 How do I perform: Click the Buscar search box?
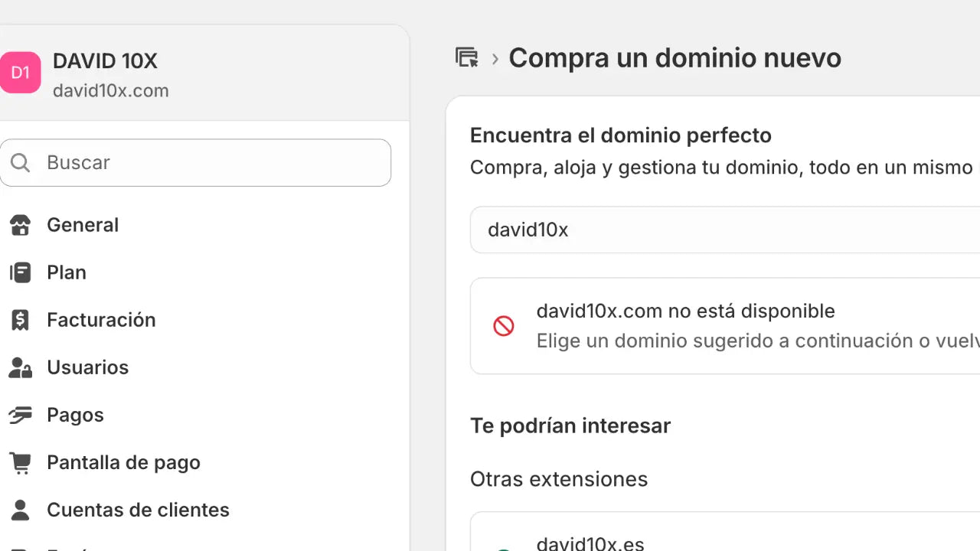[x=196, y=162]
